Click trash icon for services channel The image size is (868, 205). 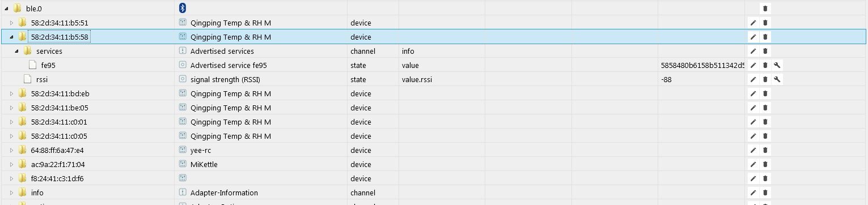tap(765, 51)
